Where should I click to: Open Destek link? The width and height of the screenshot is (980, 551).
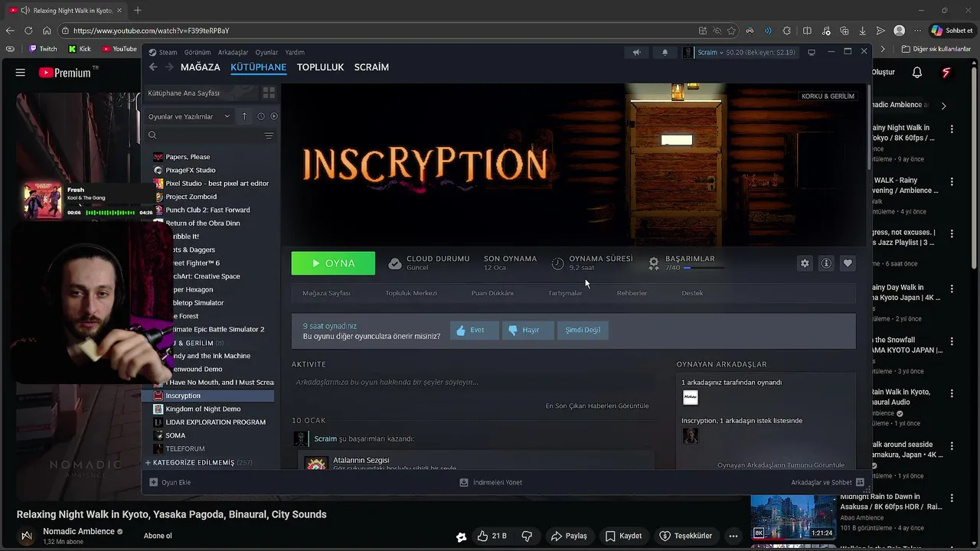point(692,293)
